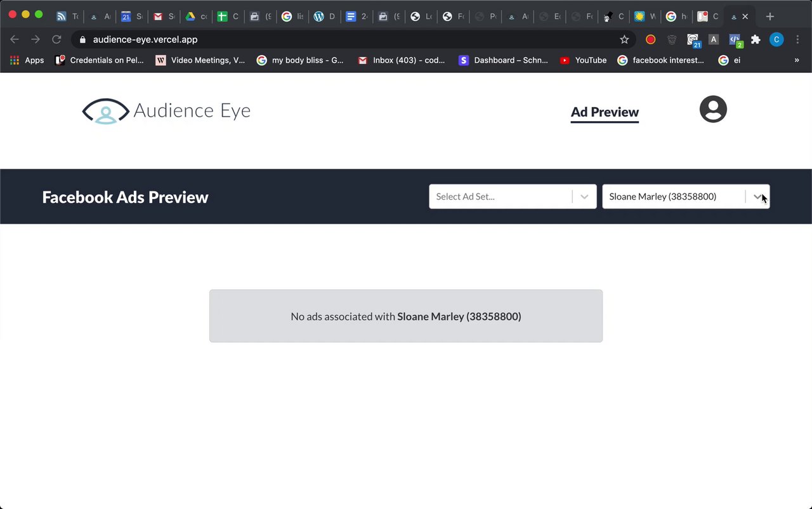Screen dimensions: 812x509
Task: Reload the page with the refresh icon
Action: click(56, 39)
